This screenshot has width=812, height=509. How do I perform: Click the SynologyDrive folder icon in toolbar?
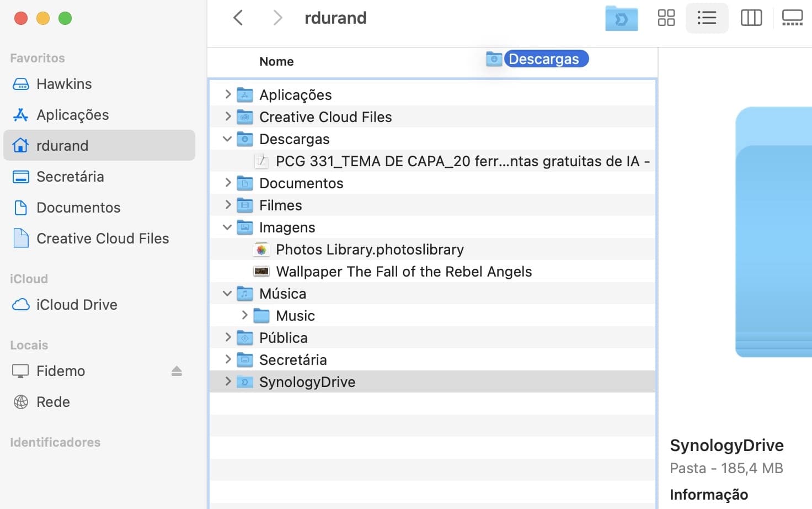coord(621,18)
